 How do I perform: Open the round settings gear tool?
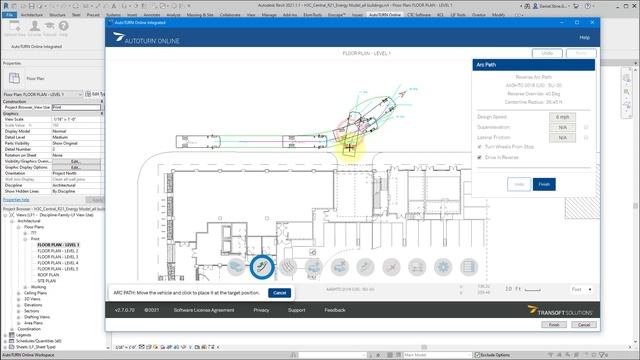[443, 267]
